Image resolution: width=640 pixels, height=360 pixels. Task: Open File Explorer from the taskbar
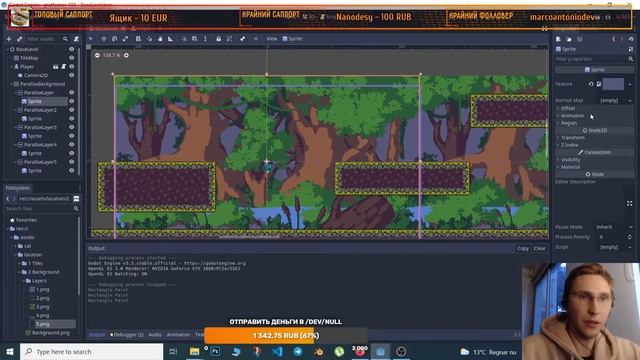(x=194, y=351)
